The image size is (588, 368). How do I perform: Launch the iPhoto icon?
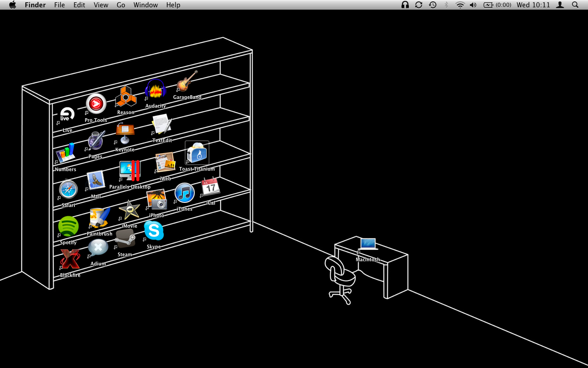157,200
